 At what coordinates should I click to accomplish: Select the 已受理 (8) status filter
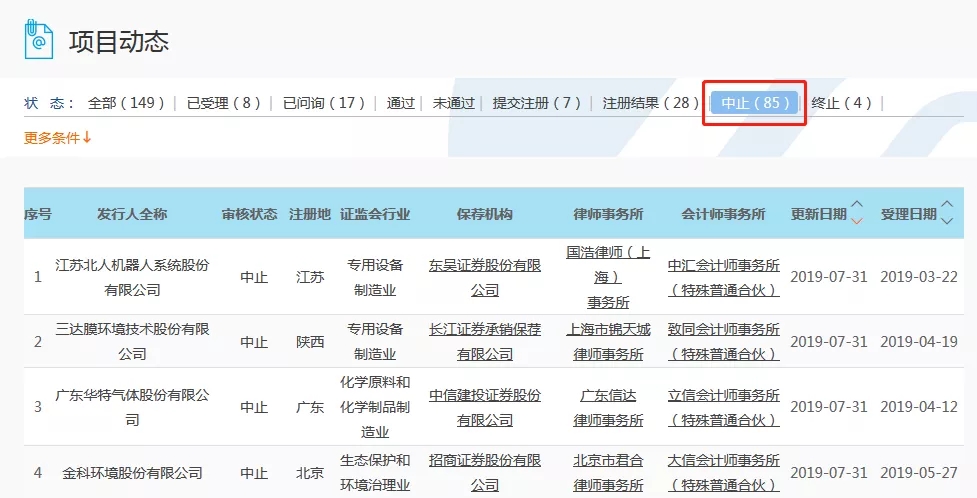[224, 103]
